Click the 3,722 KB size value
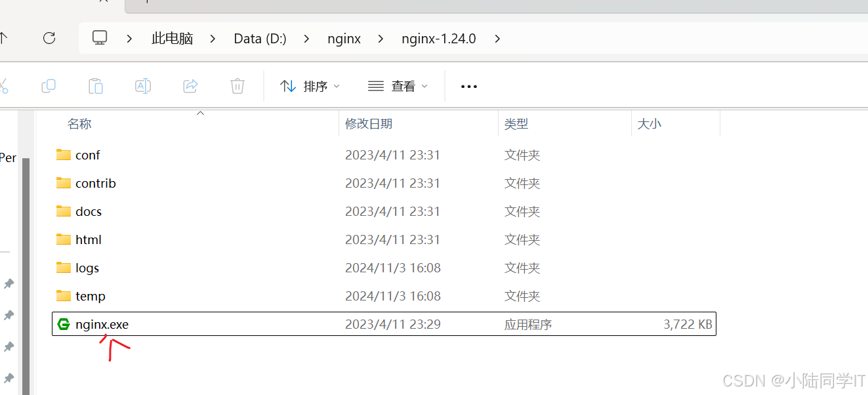Image resolution: width=868 pixels, height=395 pixels. (x=688, y=324)
